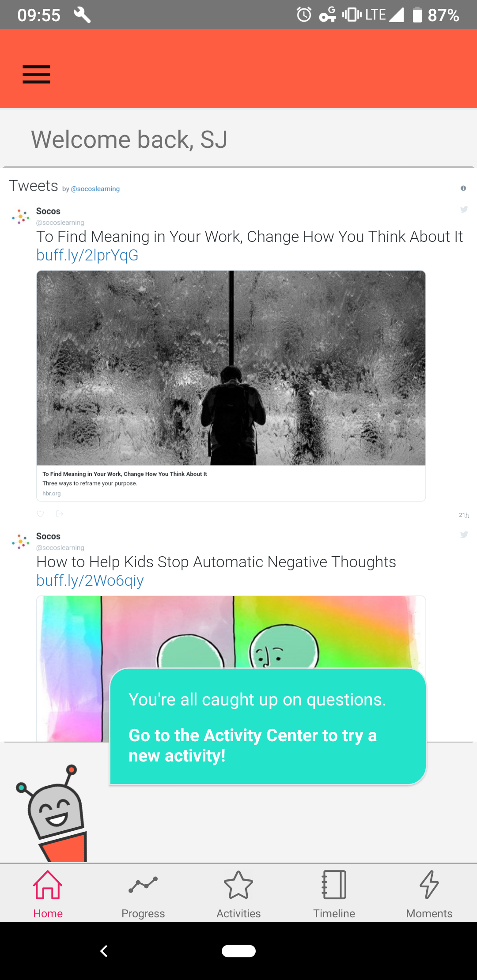477x980 pixels.
Task: Select the Moments tab
Action: click(429, 893)
